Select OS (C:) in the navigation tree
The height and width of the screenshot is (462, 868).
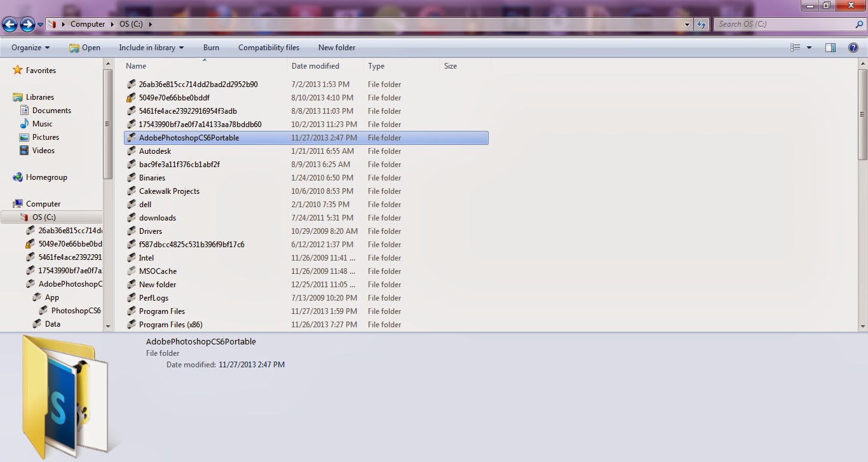click(51, 217)
